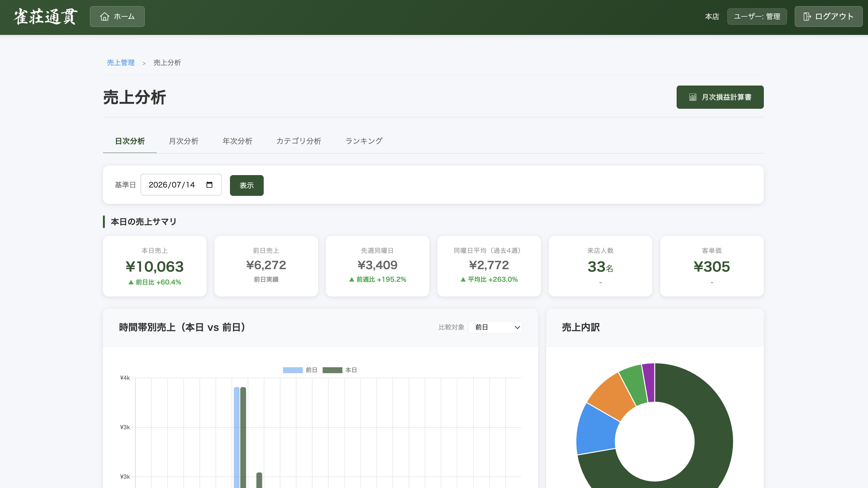Switch to the 月次分析 tab
868x488 pixels.
[184, 141]
